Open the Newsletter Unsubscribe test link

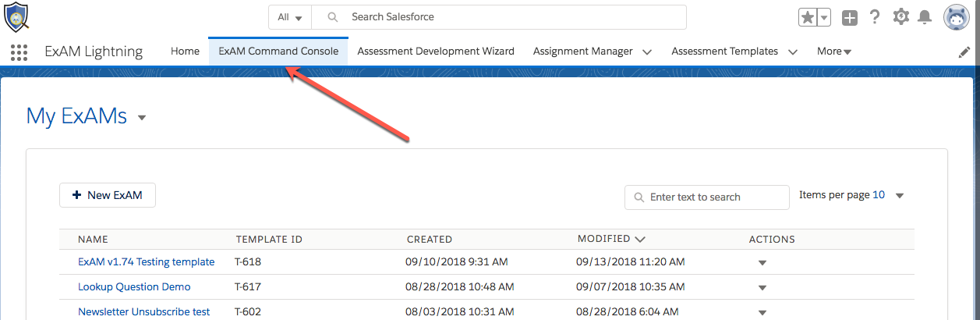pos(144,312)
